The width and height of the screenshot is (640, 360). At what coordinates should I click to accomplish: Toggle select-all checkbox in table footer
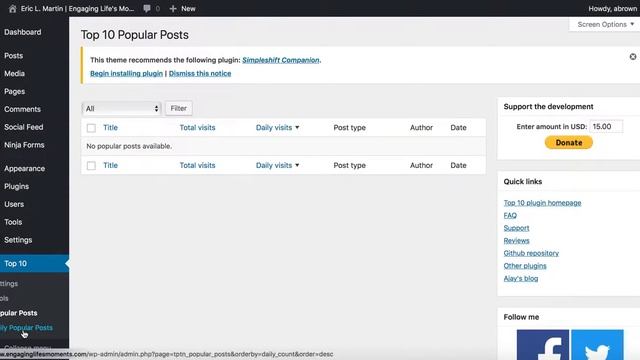91,166
